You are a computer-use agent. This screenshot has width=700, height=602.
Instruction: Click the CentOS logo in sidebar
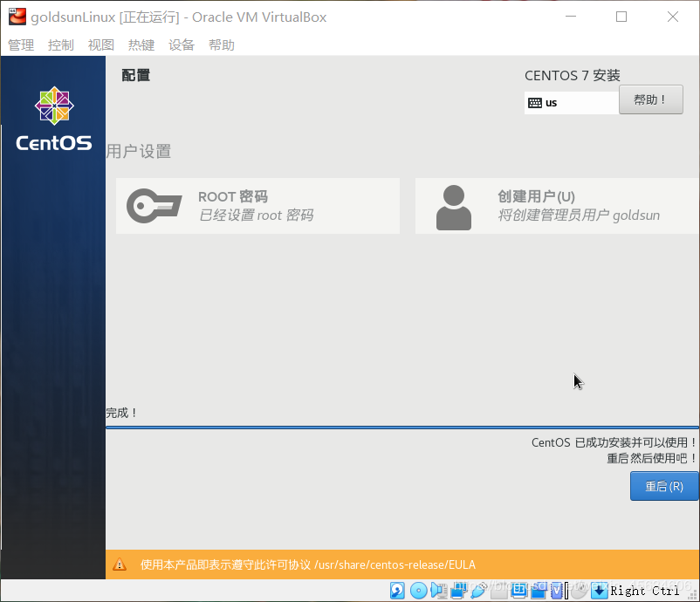click(54, 119)
